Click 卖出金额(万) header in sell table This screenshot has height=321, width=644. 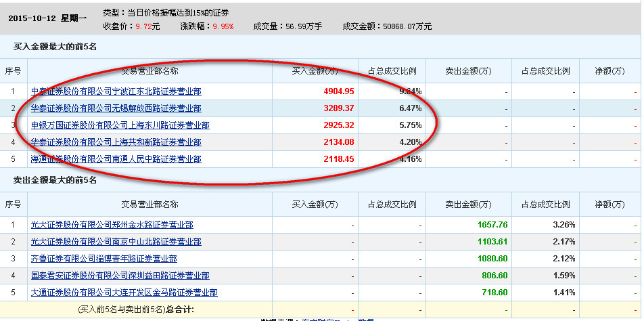click(x=469, y=205)
